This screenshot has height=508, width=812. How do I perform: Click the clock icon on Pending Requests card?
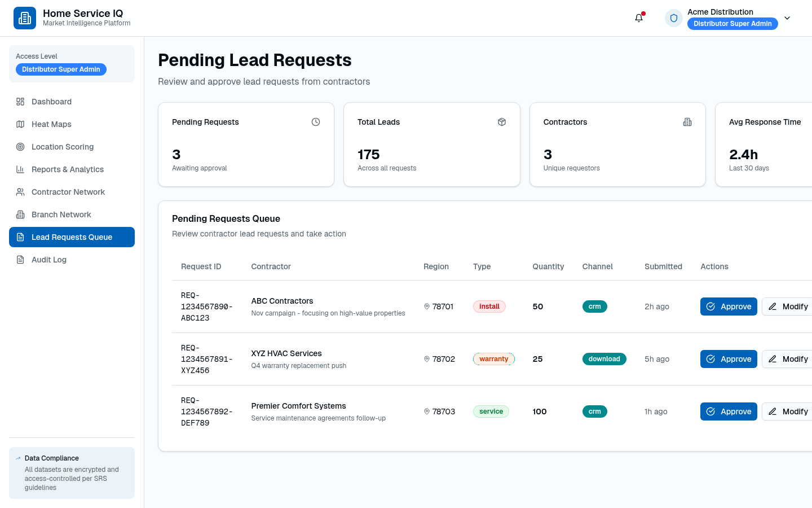[x=316, y=122]
